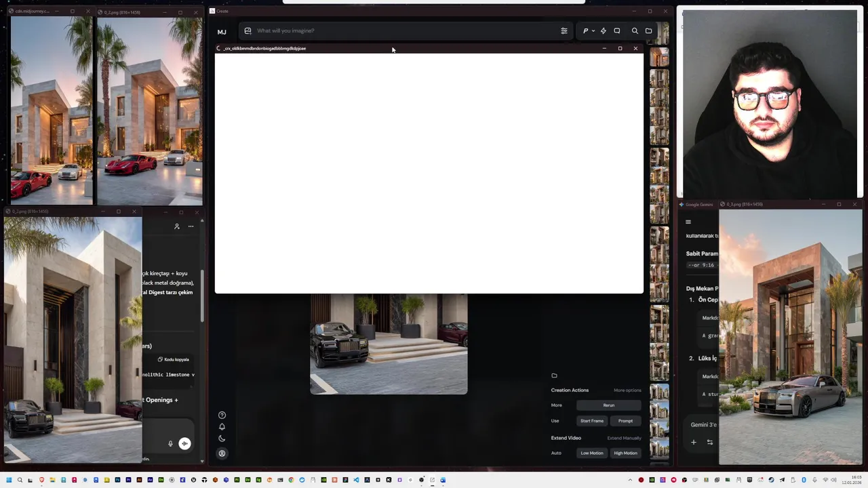Click the MJ logo in Midjourney
868x488 pixels.
click(x=222, y=32)
